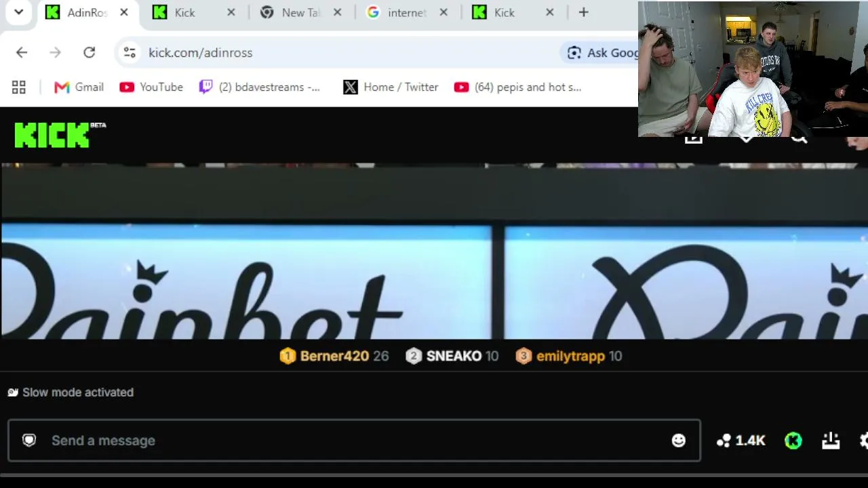Close the last Kick tab
This screenshot has width=868, height=488.
click(550, 12)
